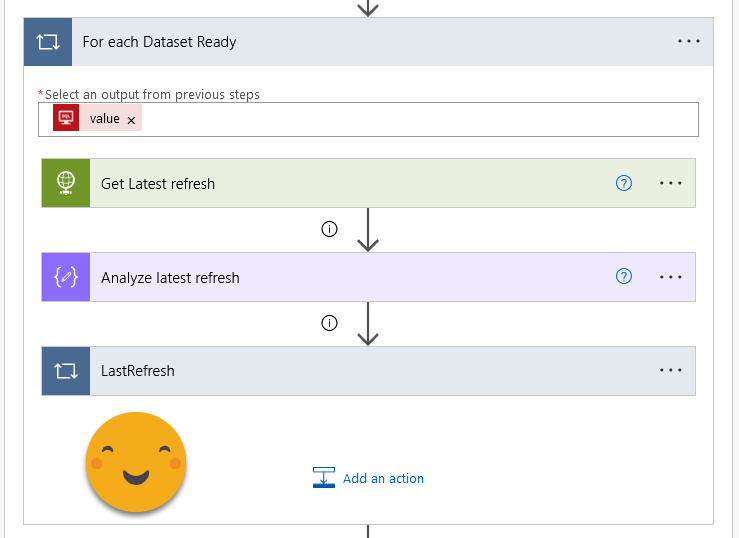739x538 pixels.
Task: Open the Analyze latest refresh ellipsis menu
Action: tap(670, 277)
